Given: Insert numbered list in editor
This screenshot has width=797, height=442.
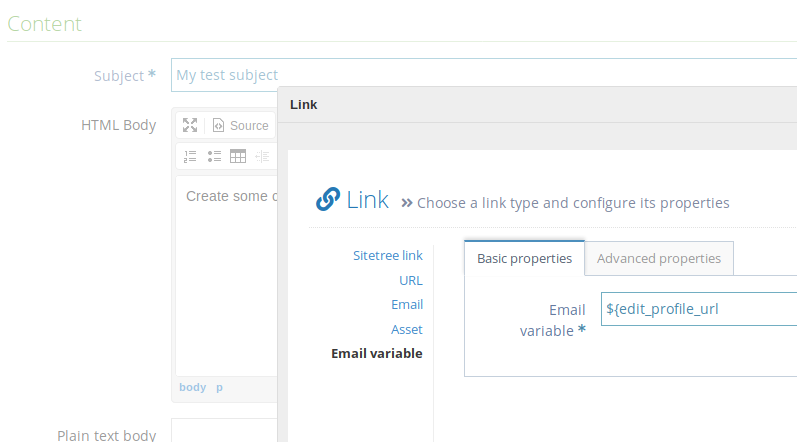Looking at the screenshot, I should 190,156.
